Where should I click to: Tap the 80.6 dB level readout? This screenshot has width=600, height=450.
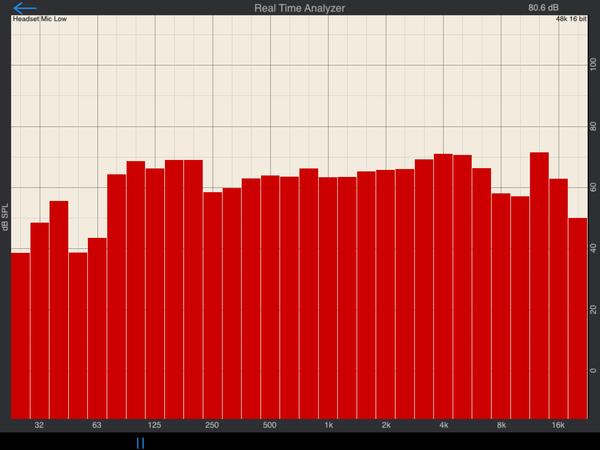click(x=543, y=8)
